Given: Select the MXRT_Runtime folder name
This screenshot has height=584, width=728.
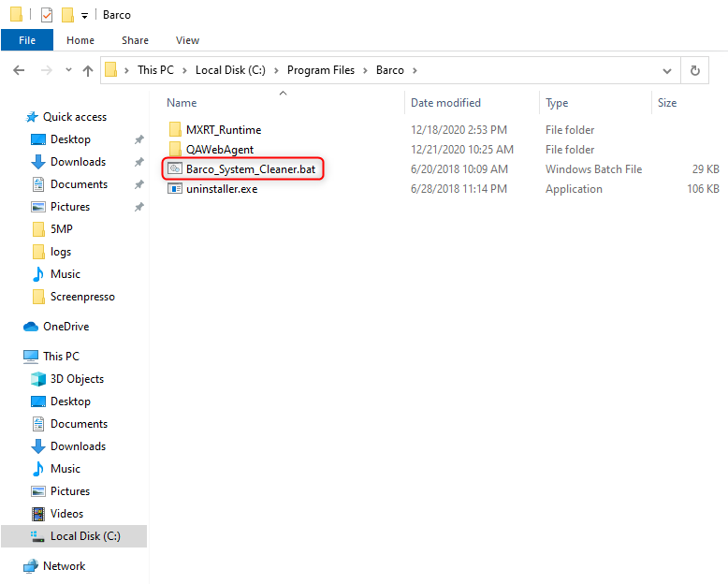Looking at the screenshot, I should coord(224,130).
